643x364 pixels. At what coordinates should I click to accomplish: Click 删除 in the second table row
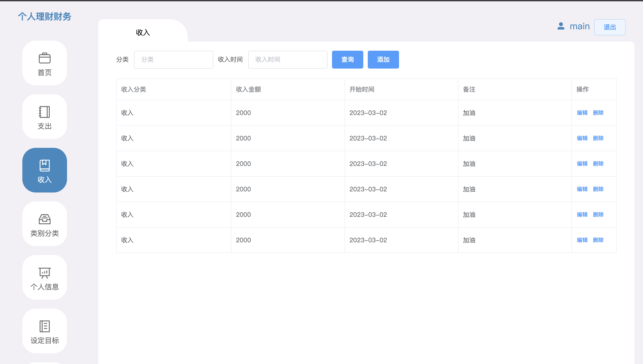(x=598, y=138)
